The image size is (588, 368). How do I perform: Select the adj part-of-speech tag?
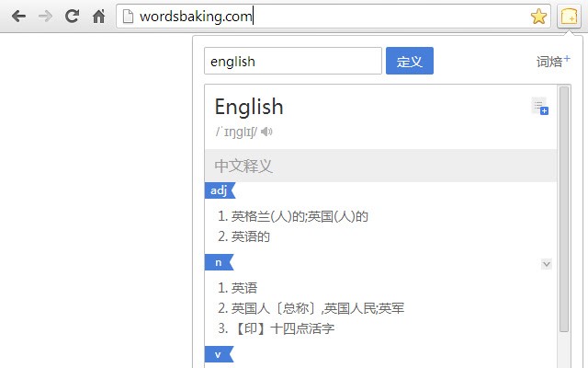pos(219,190)
